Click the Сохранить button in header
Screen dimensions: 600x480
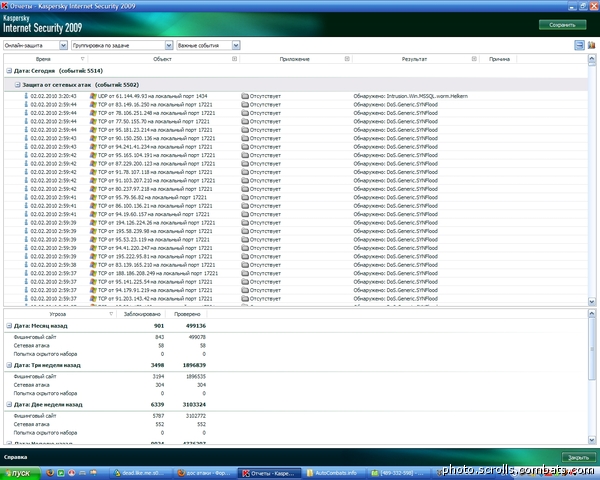[562, 25]
